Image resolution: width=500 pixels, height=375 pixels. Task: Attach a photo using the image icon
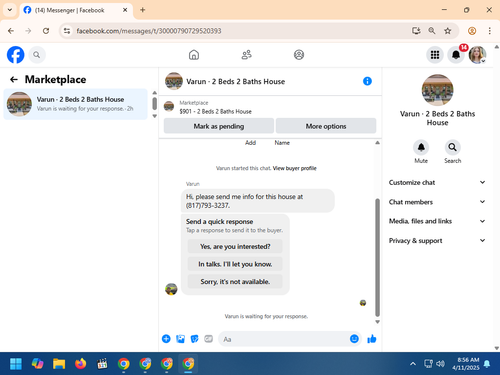(x=180, y=339)
